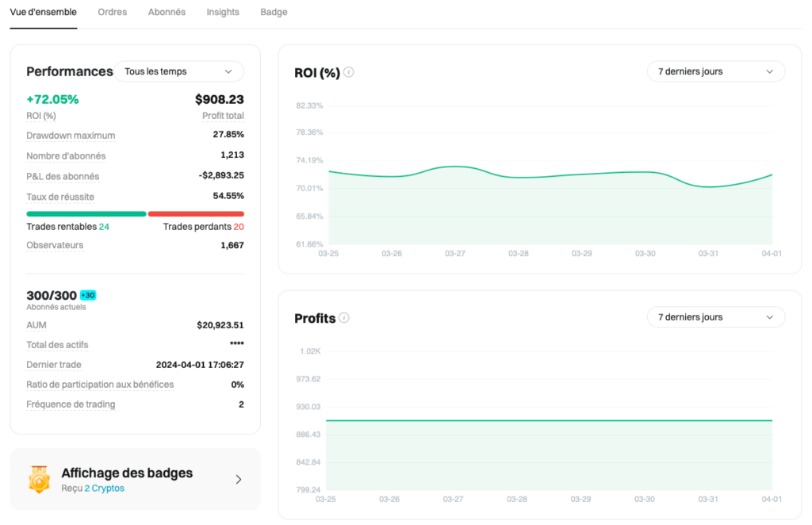Click the Trades perdants 20 red label
This screenshot has width=812, height=525.
(202, 226)
